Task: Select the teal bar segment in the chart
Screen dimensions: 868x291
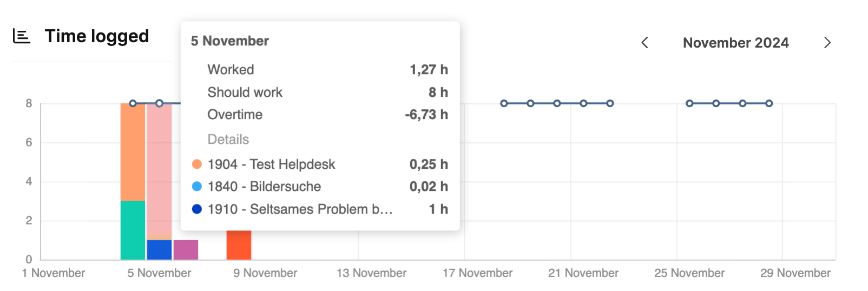Action: [x=133, y=230]
